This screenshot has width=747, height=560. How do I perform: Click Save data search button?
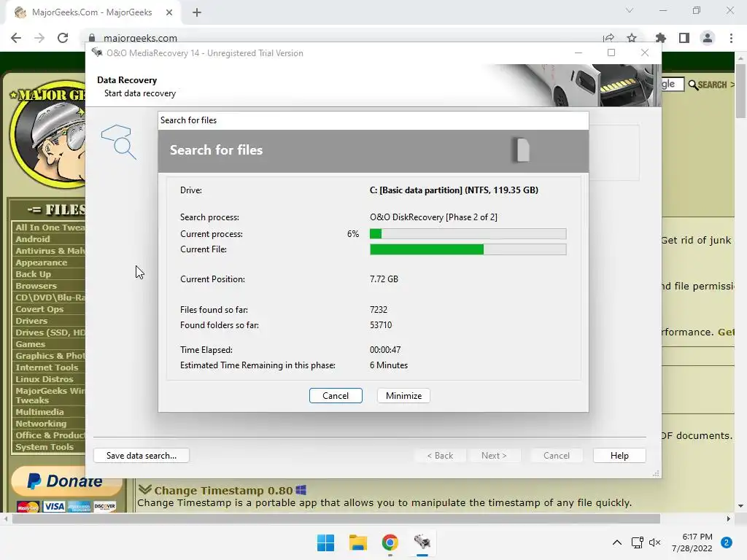point(142,456)
